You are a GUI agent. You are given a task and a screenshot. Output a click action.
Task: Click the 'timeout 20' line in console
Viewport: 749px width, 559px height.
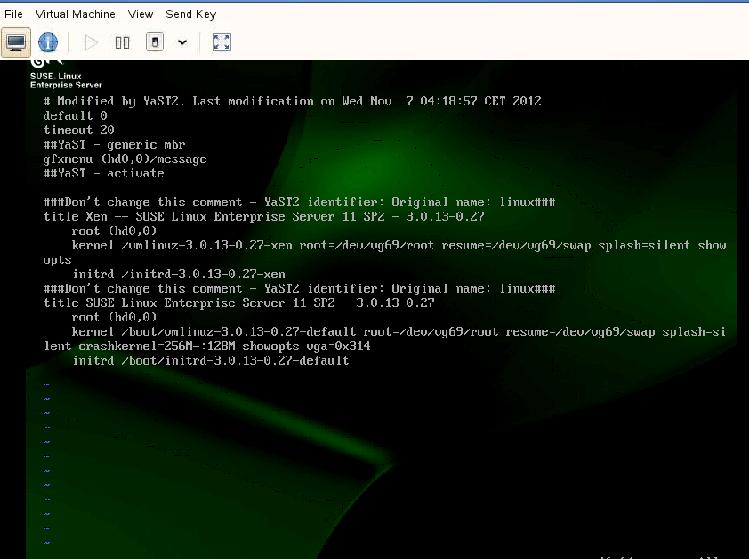79,130
